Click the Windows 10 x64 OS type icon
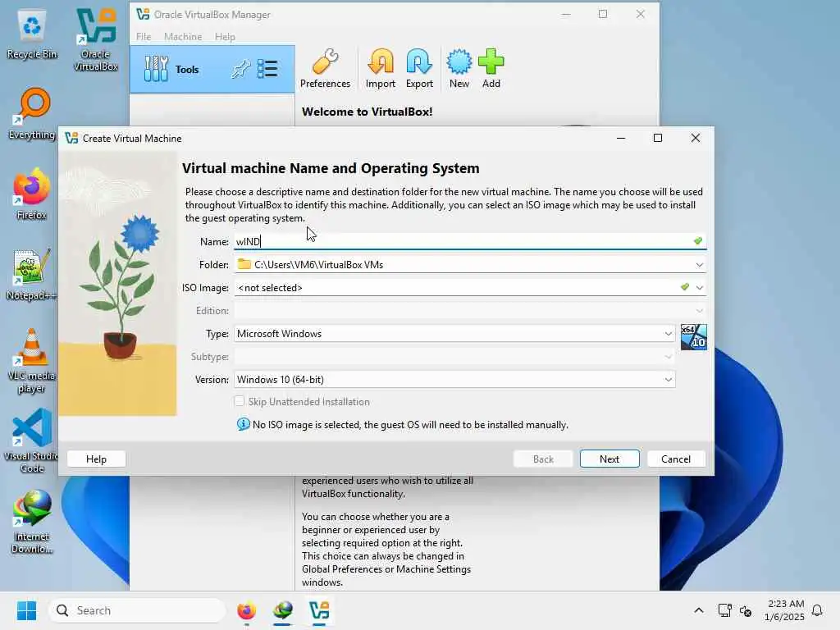Screen dimensions: 840x630 click(x=694, y=337)
